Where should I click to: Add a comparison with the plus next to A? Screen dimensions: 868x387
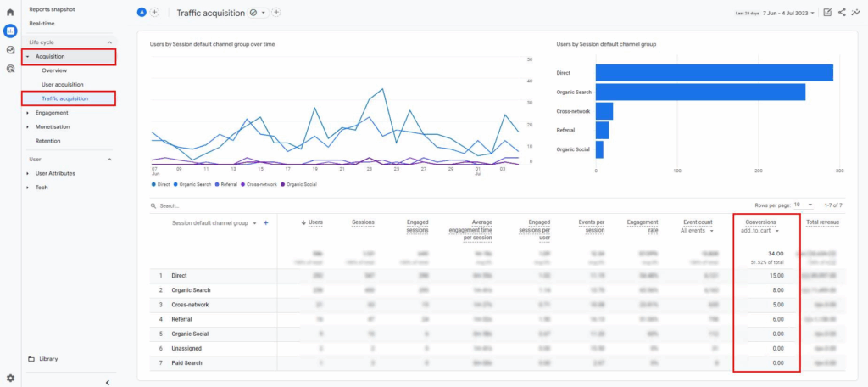click(154, 13)
